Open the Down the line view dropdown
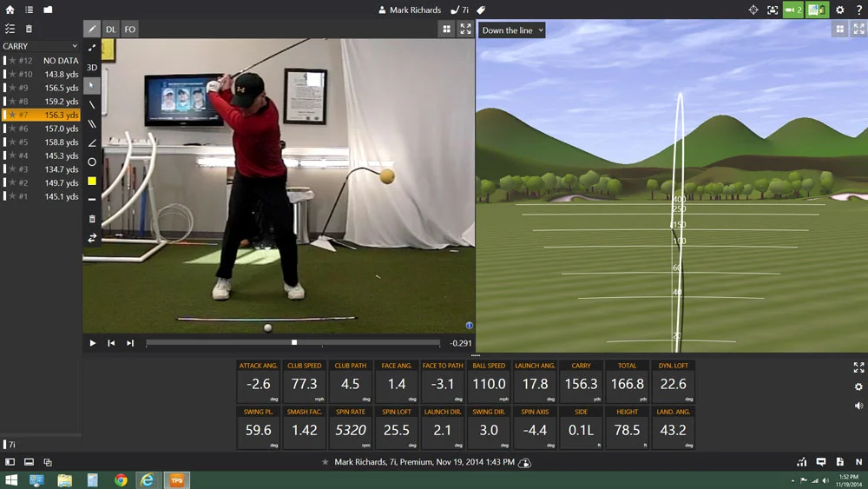 pos(512,30)
